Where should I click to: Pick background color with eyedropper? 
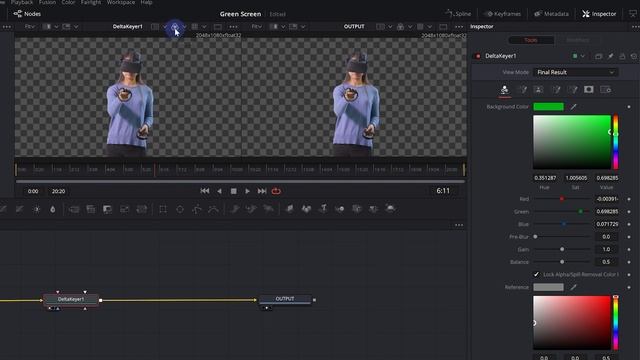(573, 107)
